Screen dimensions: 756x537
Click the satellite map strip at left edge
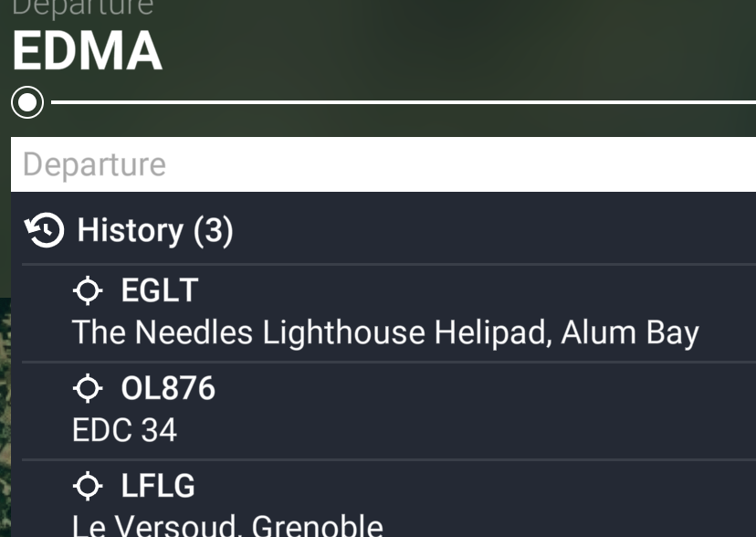coord(5,411)
